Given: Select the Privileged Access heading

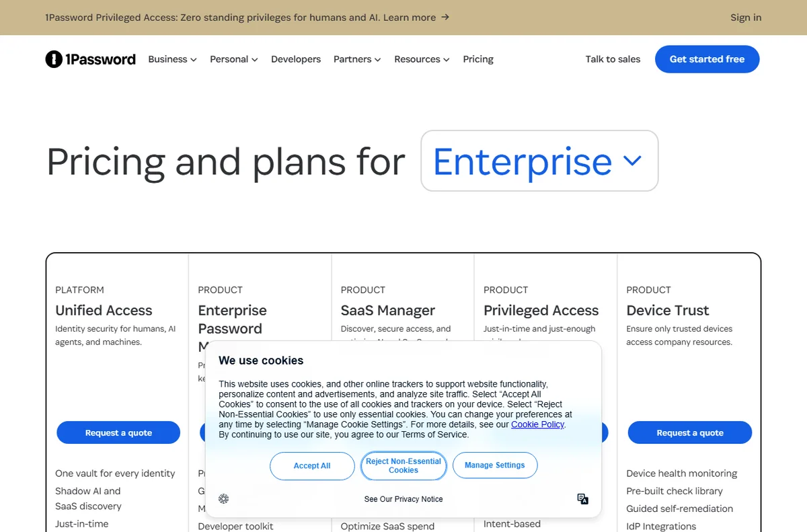Looking at the screenshot, I should pyautogui.click(x=541, y=310).
